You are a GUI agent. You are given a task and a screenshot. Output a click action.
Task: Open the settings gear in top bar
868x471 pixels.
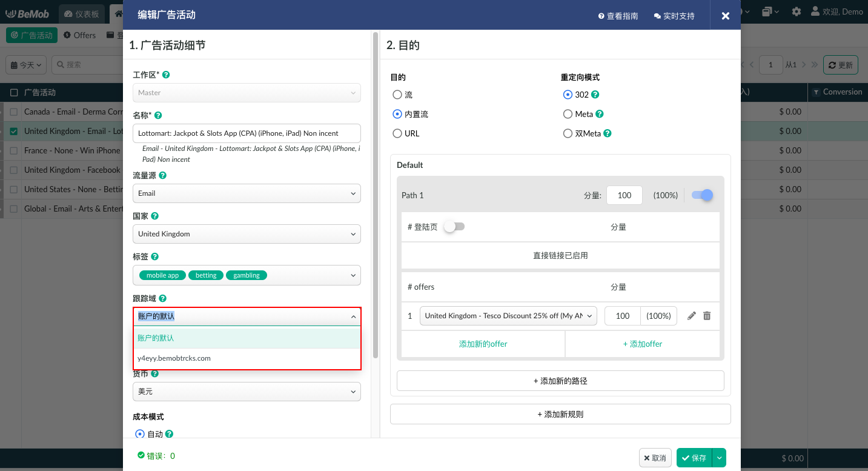(x=797, y=12)
